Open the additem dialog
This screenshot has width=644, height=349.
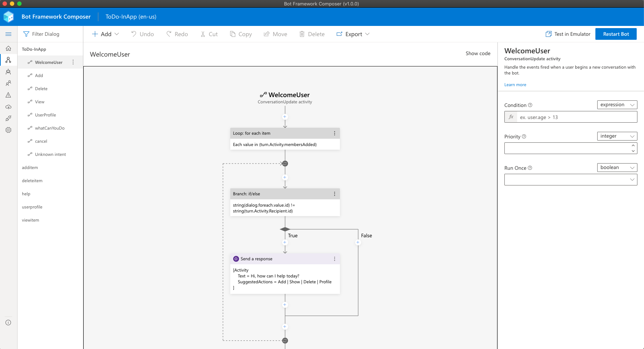click(50, 168)
